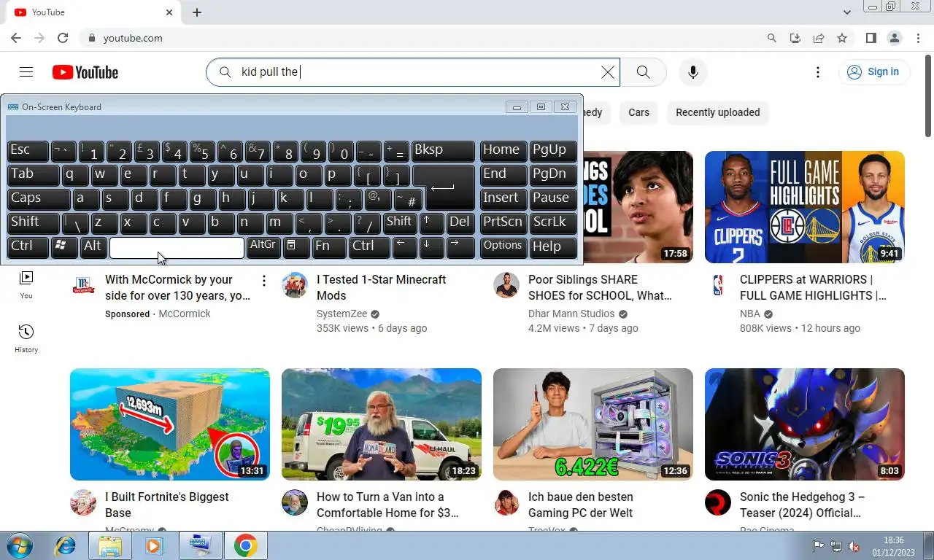934x560 pixels.
Task: Click the up arrow key on keyboard
Action: pos(432,223)
